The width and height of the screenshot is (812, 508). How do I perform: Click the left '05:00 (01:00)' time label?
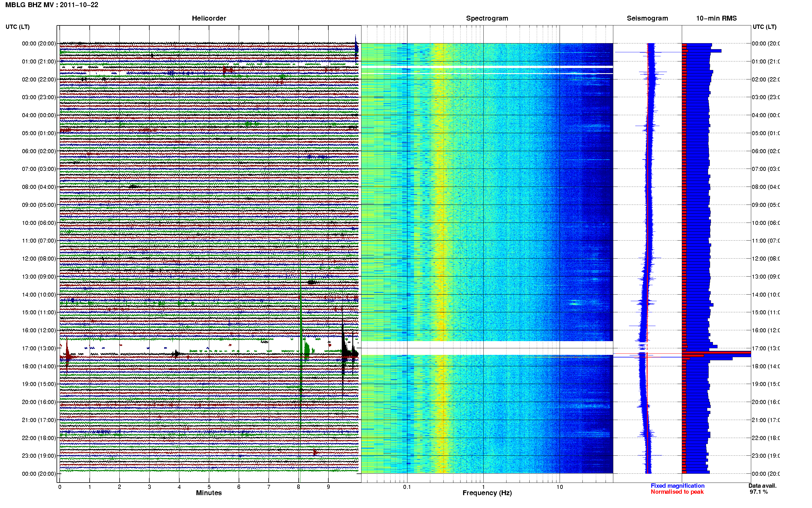[x=39, y=133]
